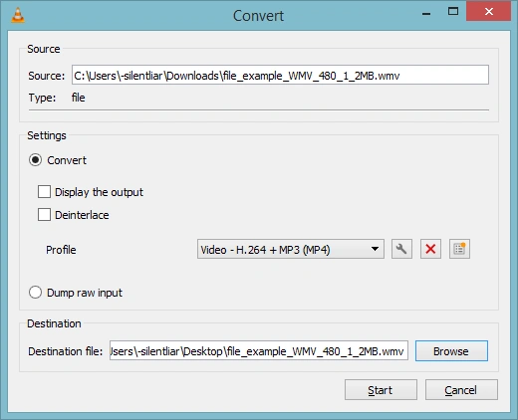Click the Profile label
518x420 pixels.
(61, 250)
